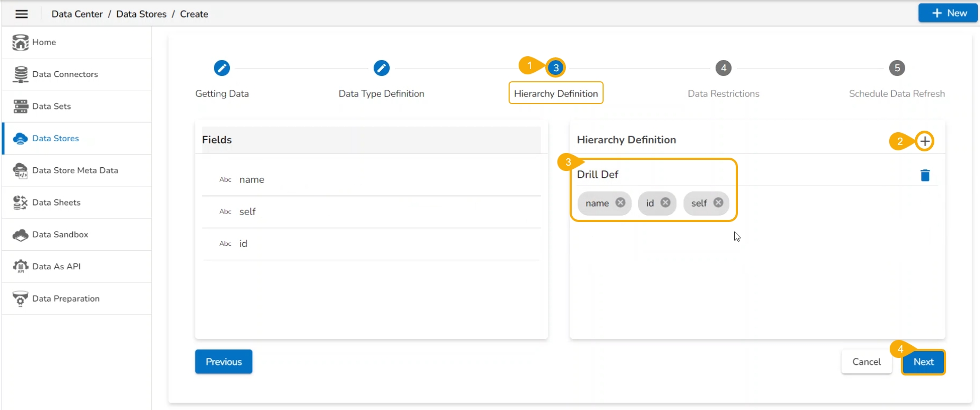Click the Next button
980x410 pixels.
click(923, 362)
